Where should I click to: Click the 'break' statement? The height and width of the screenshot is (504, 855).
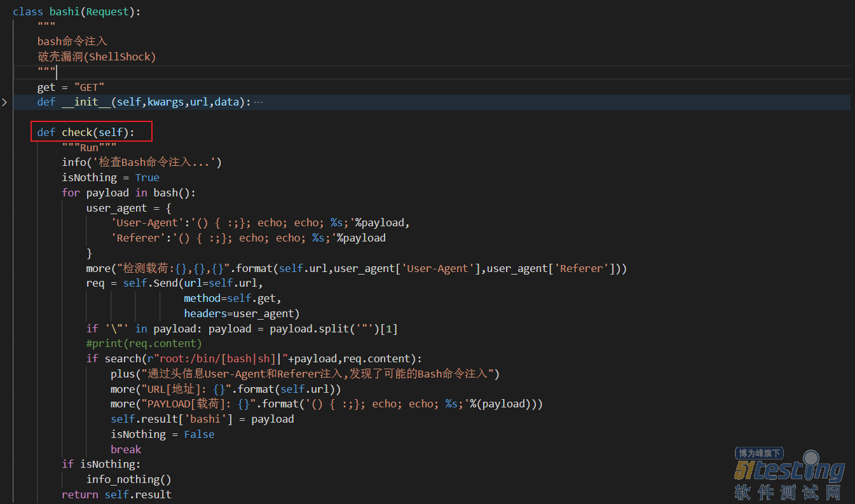126,449
